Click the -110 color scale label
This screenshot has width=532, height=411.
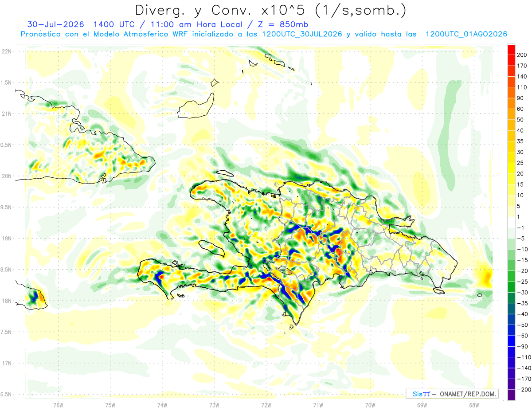(524, 357)
